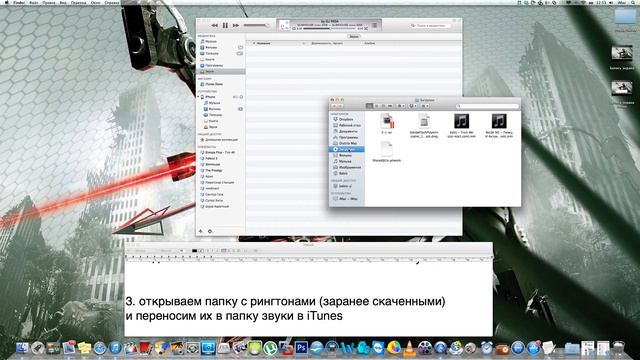This screenshot has width=640, height=360.
Task: Select Телешоу in the iTunes library section
Action: 212,53
